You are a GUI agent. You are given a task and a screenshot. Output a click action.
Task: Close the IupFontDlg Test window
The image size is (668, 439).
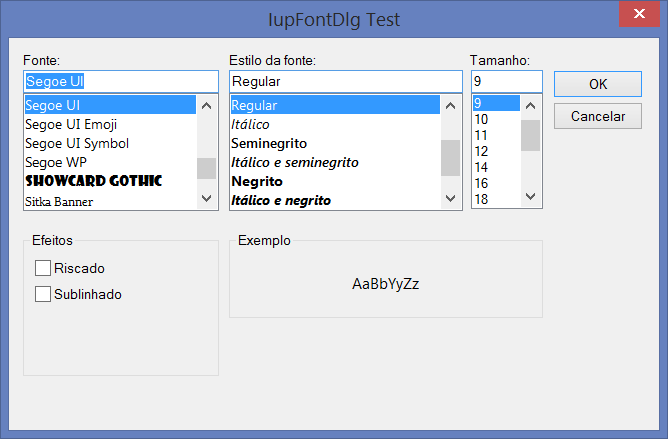(x=639, y=14)
